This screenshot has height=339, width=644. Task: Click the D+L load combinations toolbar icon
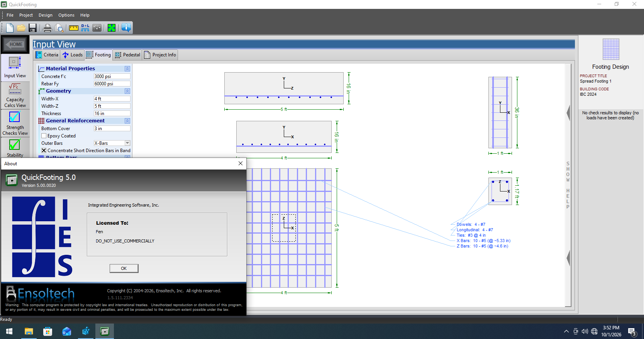(x=85, y=28)
